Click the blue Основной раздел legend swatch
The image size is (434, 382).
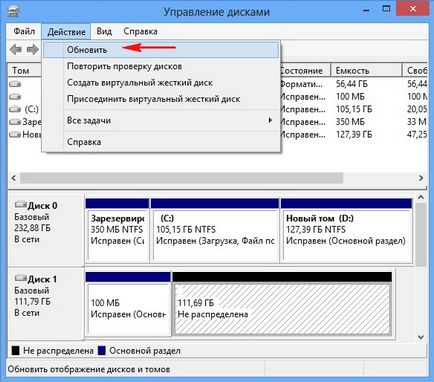(x=102, y=351)
